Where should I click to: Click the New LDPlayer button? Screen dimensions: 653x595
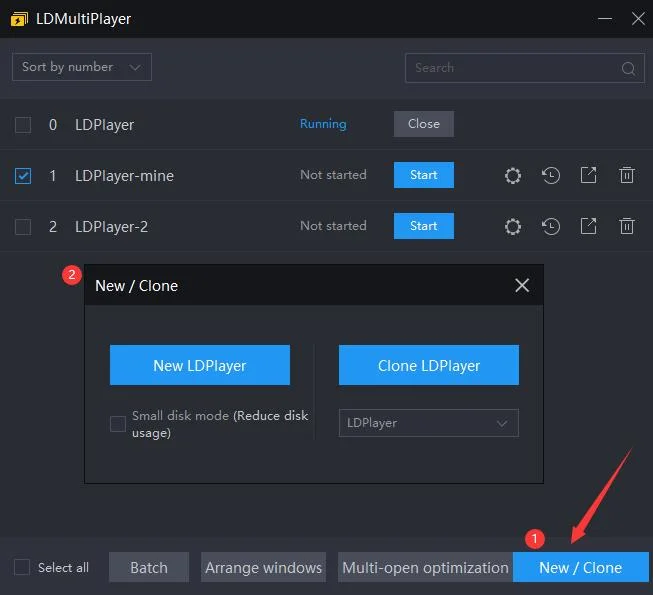coord(200,365)
